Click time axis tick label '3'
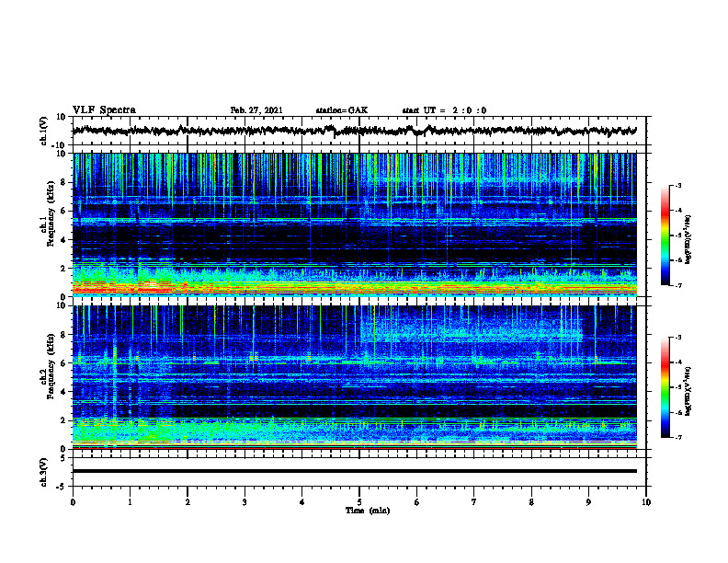The height and width of the screenshot is (563, 728). click(245, 502)
